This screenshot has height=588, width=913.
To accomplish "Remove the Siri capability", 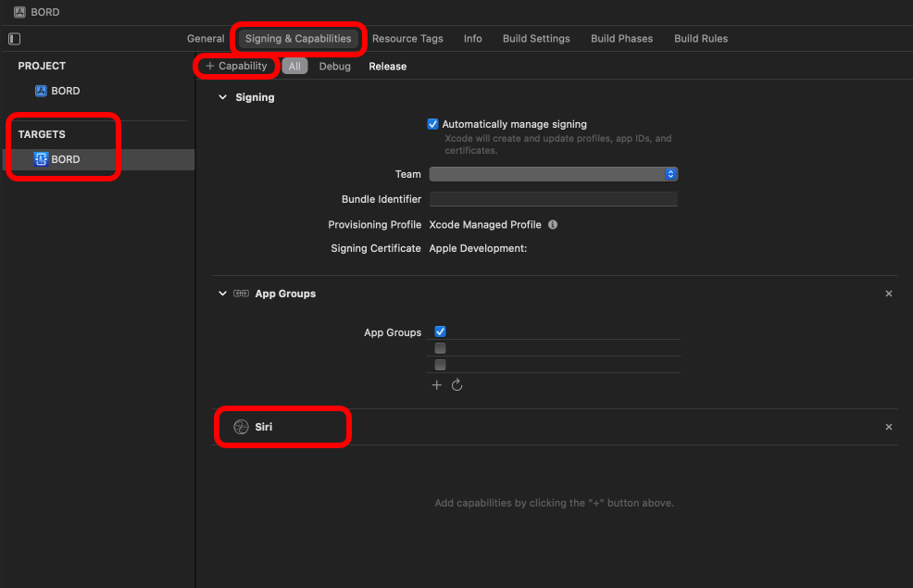I will [x=889, y=427].
